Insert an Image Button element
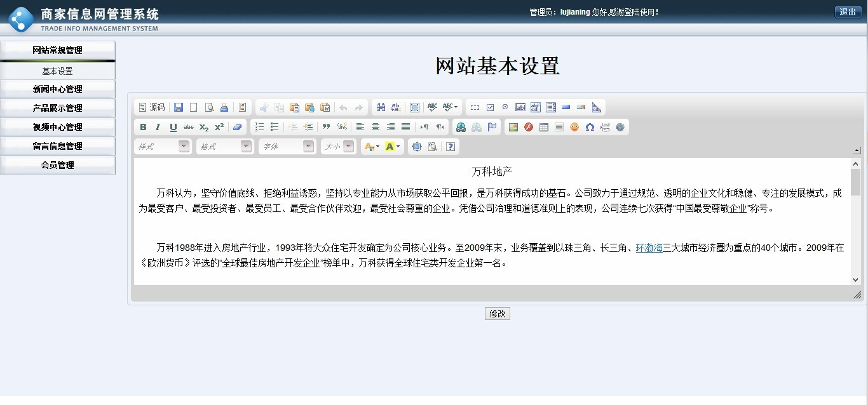 [581, 107]
